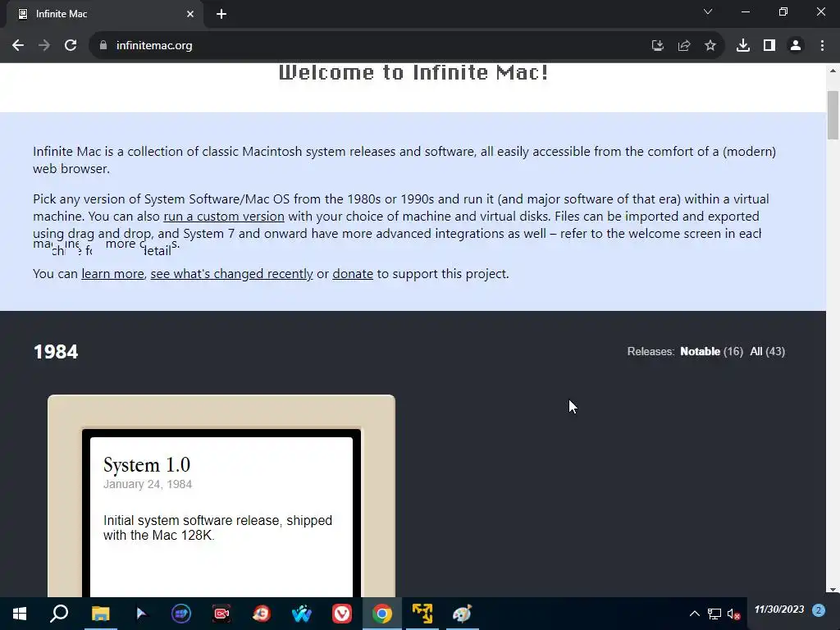Open Chrome downloads icon
The height and width of the screenshot is (630, 840).
[x=743, y=46]
